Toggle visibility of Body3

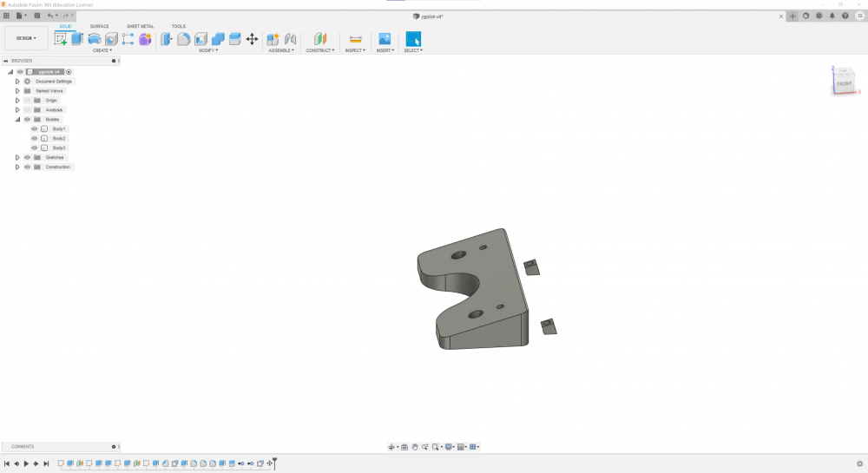(x=35, y=148)
